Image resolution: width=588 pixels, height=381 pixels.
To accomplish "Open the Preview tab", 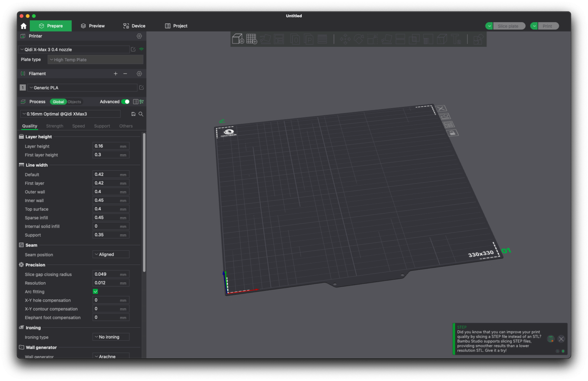I will coord(93,26).
